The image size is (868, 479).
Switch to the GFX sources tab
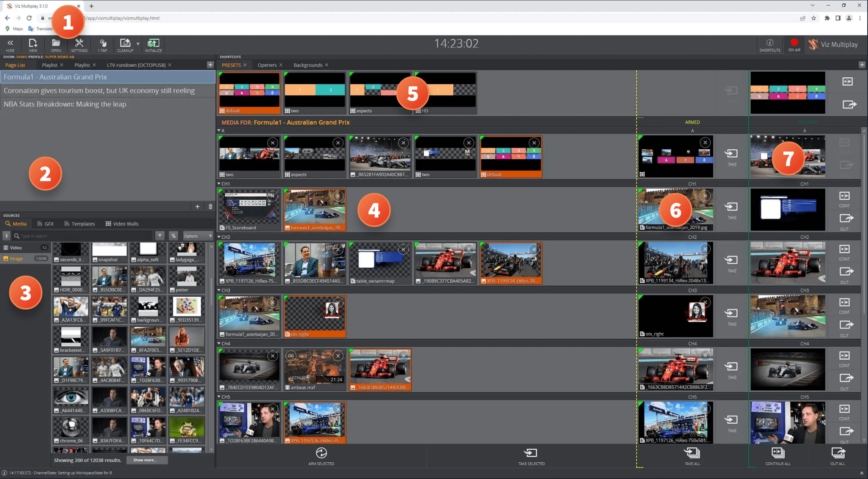(45, 224)
